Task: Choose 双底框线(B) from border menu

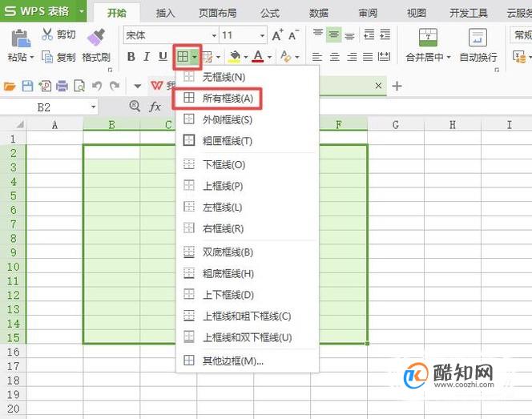Action: tap(247, 252)
